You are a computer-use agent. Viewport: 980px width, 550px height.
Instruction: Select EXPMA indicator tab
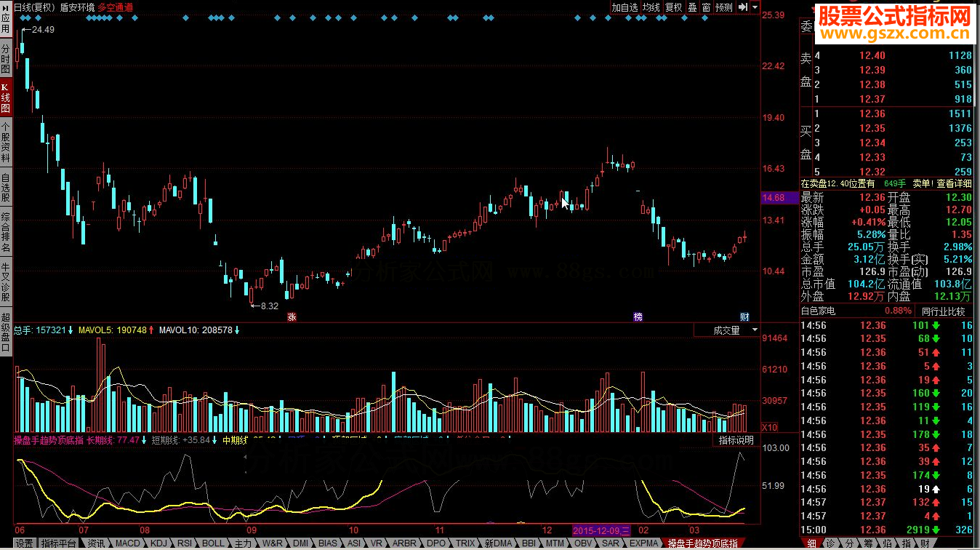[643, 543]
